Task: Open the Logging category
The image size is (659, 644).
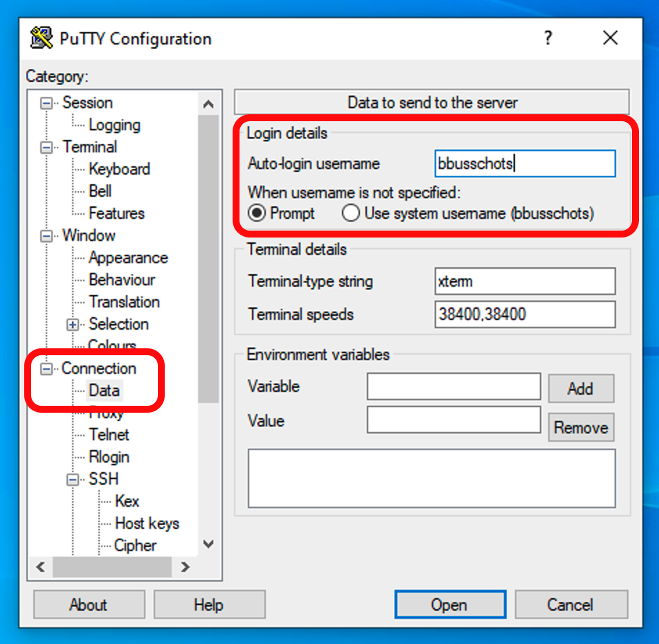Action: [114, 125]
